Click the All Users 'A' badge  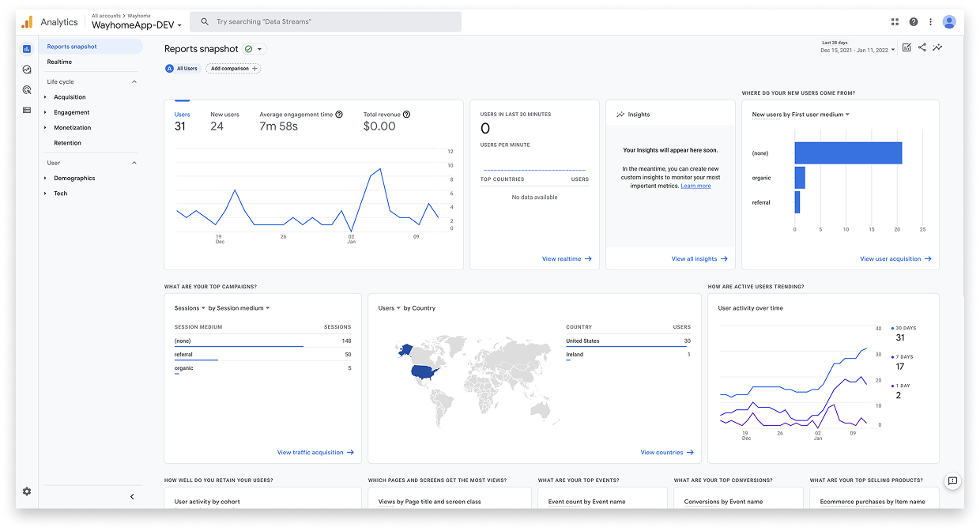click(x=169, y=69)
